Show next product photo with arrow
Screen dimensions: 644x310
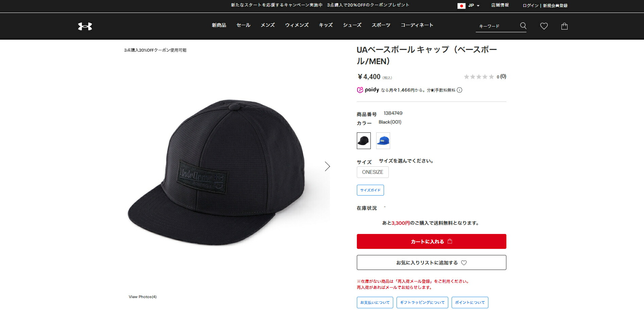[x=327, y=166]
